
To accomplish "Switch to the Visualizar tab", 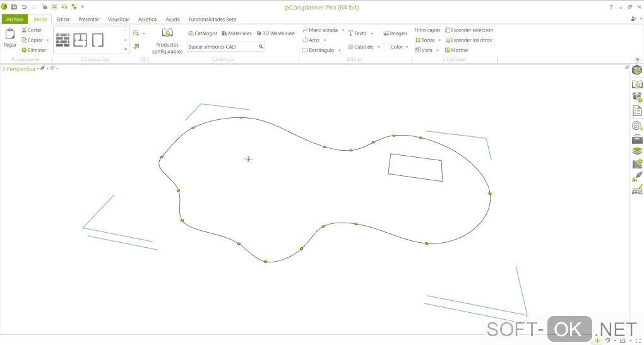I will click(x=118, y=20).
